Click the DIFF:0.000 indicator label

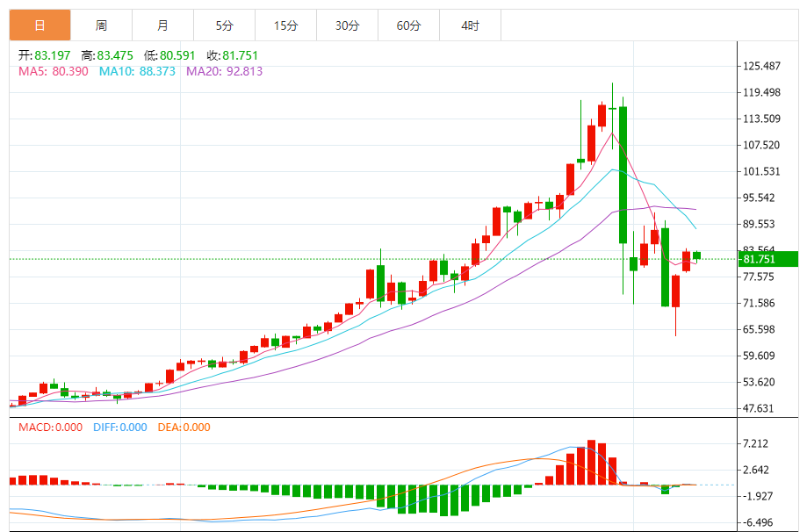[x=120, y=427]
